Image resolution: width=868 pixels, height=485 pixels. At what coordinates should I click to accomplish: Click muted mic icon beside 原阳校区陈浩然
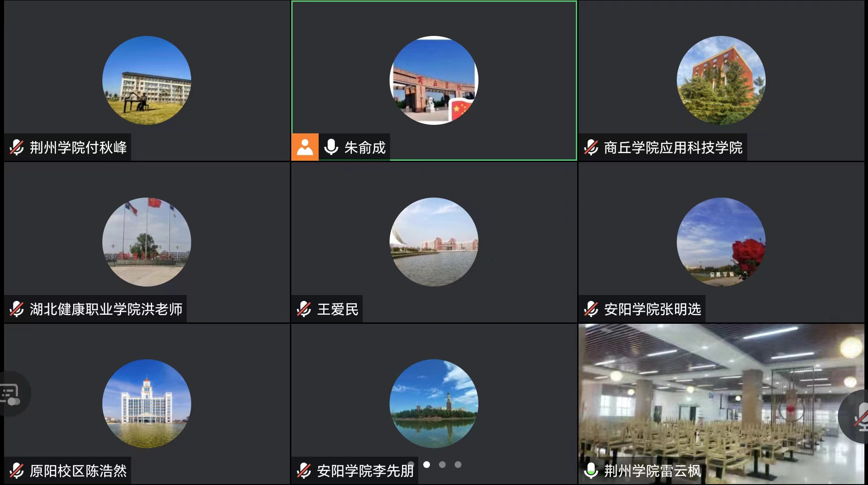(x=17, y=471)
